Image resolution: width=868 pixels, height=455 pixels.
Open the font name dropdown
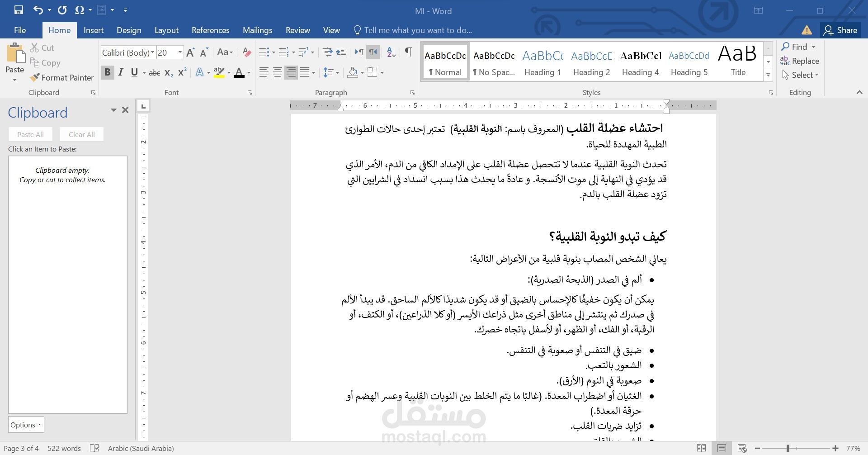click(153, 52)
